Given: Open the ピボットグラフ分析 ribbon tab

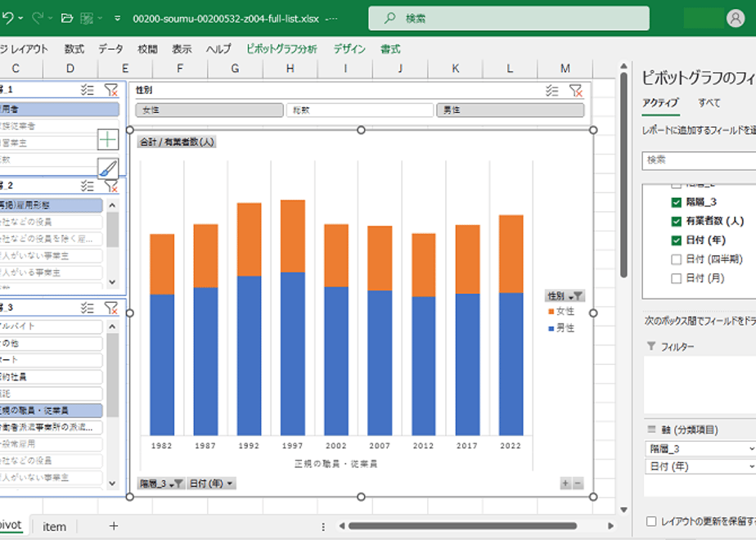Looking at the screenshot, I should [281, 49].
